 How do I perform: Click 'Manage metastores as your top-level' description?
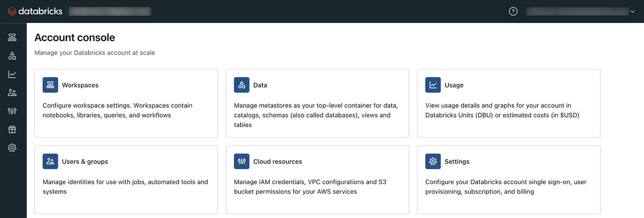316,115
